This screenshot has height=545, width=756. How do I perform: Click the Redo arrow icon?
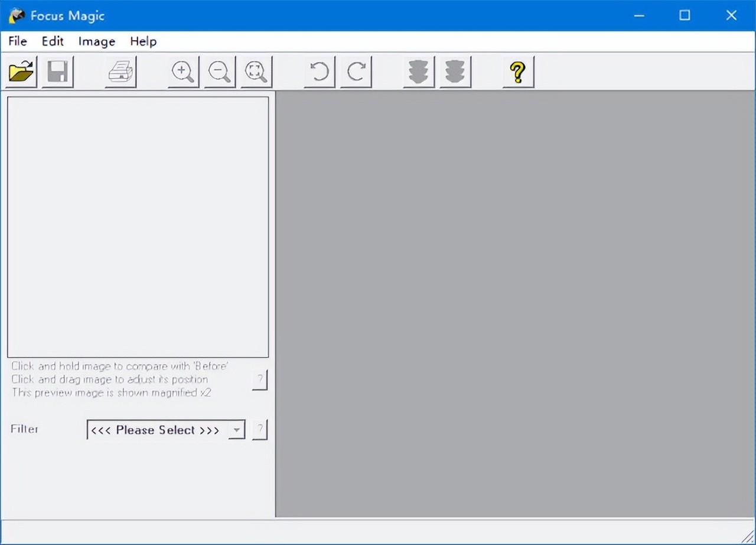coord(356,72)
